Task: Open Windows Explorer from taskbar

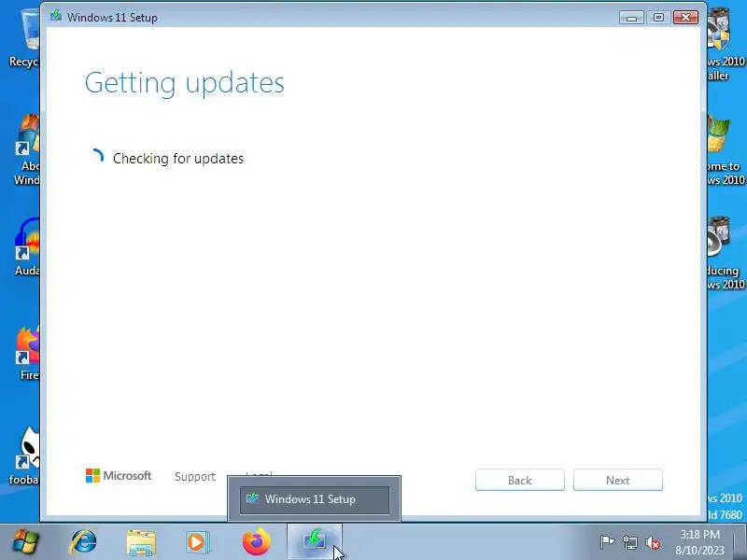Action: [x=141, y=542]
